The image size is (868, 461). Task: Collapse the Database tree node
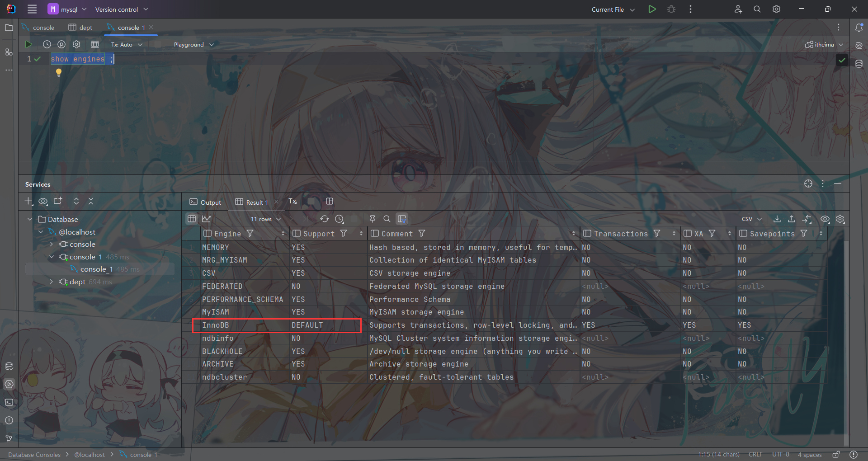[30, 219]
